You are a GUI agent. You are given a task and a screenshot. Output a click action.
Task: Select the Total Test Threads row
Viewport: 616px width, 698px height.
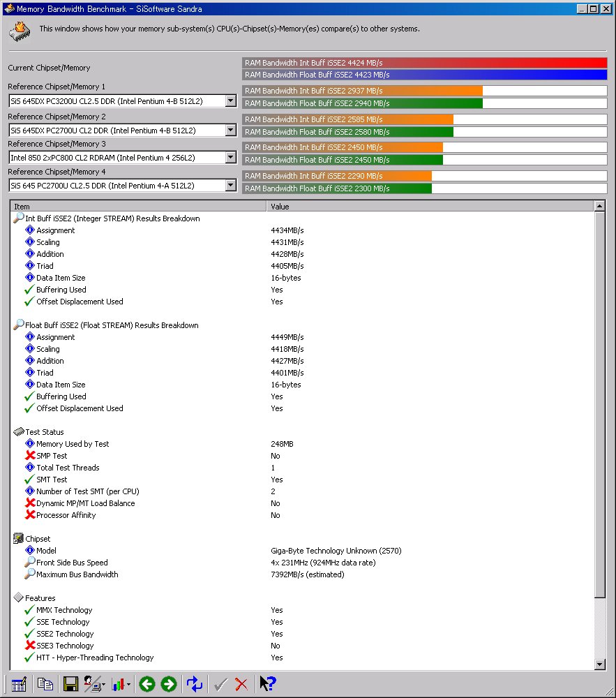302,468
